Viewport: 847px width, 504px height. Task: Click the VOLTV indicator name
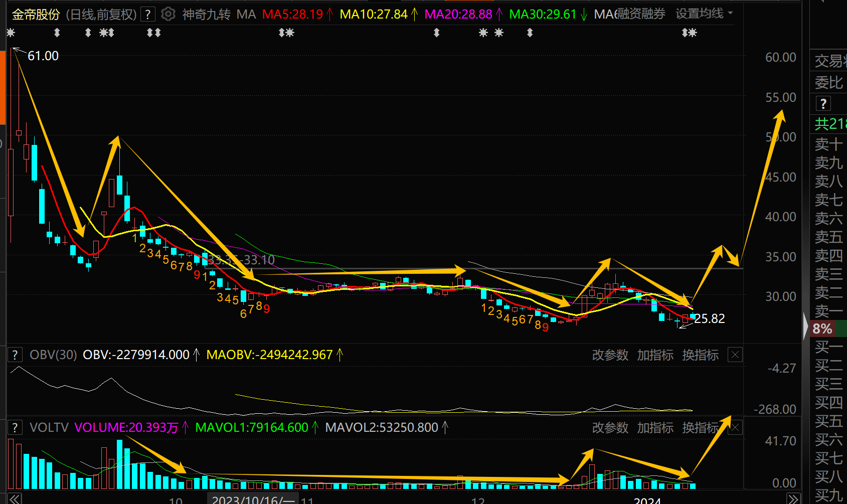point(49,428)
